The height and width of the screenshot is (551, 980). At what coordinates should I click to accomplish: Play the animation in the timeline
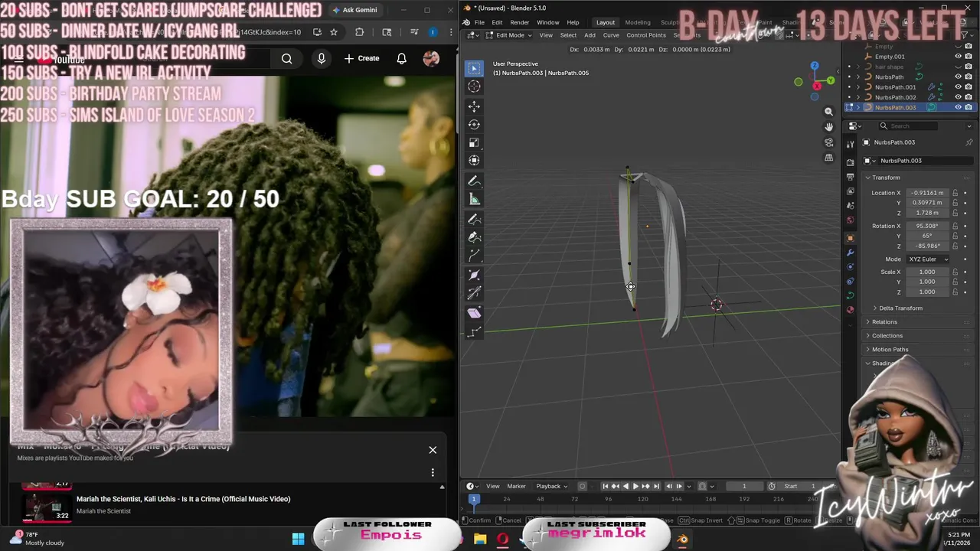tap(635, 486)
